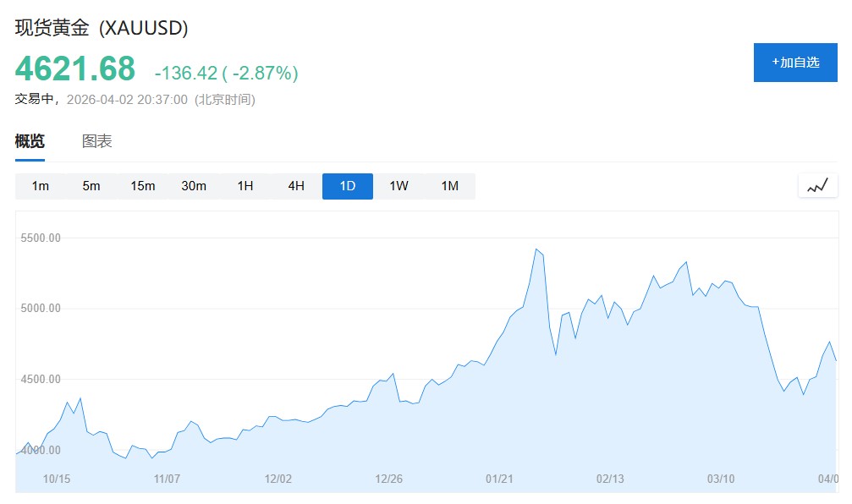Screen dimensions: 852x504
Task: Select the 1m timeframe
Action: click(41, 186)
